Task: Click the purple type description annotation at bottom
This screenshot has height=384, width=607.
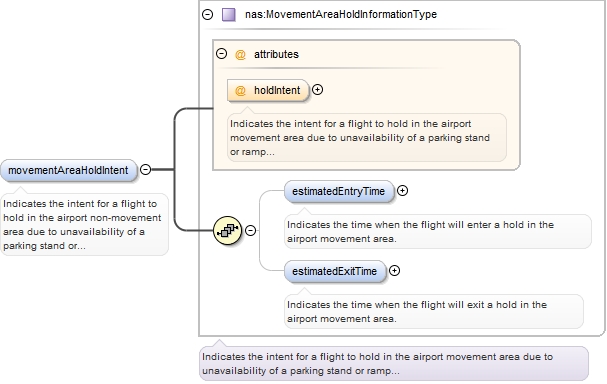Action: [x=394, y=363]
